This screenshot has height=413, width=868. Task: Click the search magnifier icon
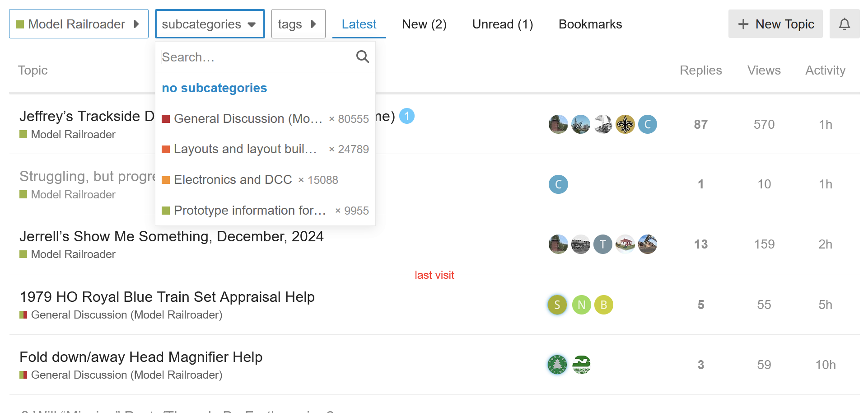tap(362, 56)
